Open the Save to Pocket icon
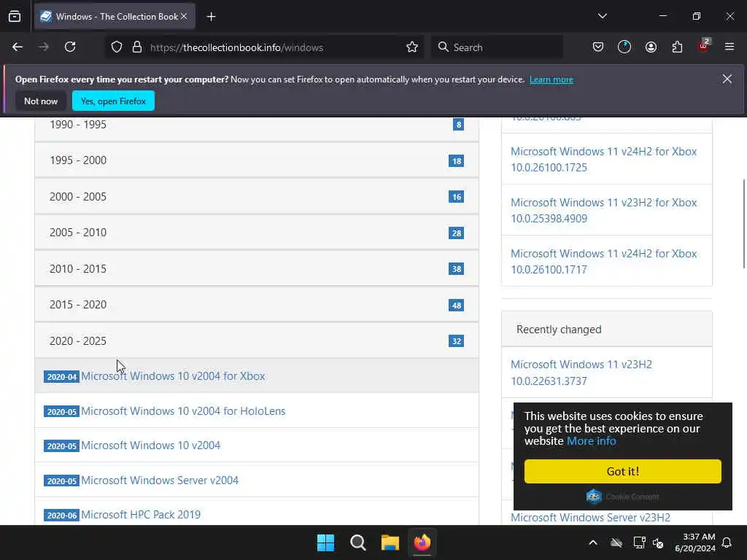The image size is (747, 560). click(598, 47)
